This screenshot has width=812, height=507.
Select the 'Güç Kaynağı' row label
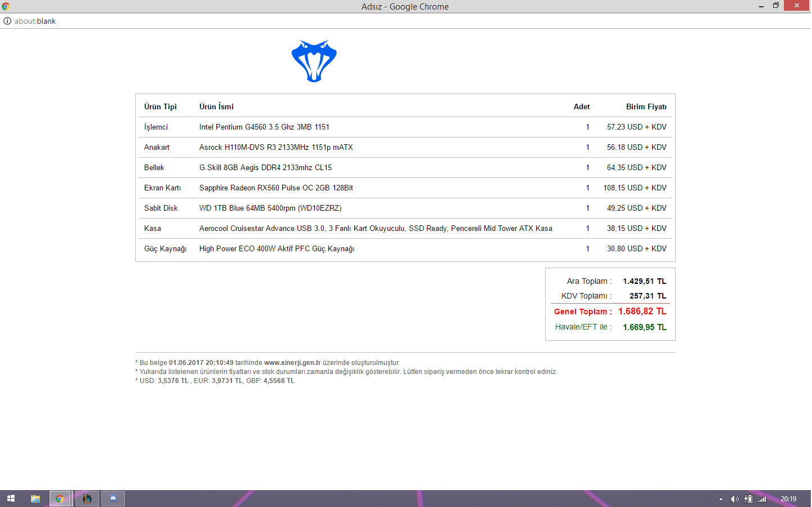pos(166,248)
